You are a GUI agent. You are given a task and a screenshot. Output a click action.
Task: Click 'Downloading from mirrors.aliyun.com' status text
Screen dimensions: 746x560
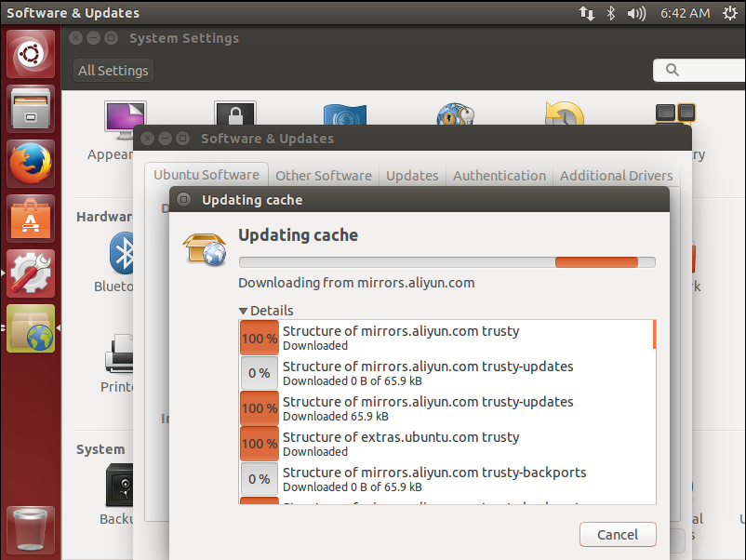coord(356,283)
